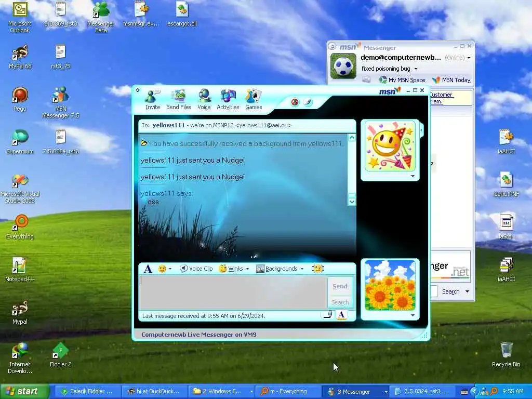
Task: Open Search dropdown in Messenger window
Action: tap(467, 291)
